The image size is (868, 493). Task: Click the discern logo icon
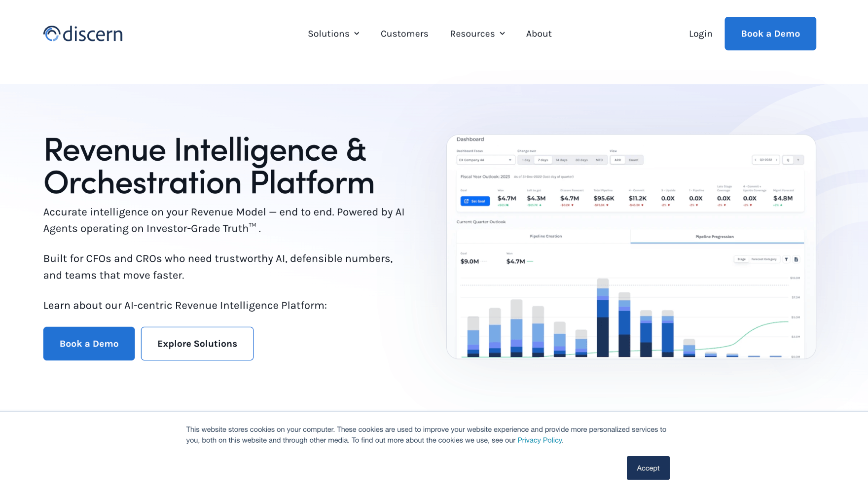pyautogui.click(x=52, y=34)
